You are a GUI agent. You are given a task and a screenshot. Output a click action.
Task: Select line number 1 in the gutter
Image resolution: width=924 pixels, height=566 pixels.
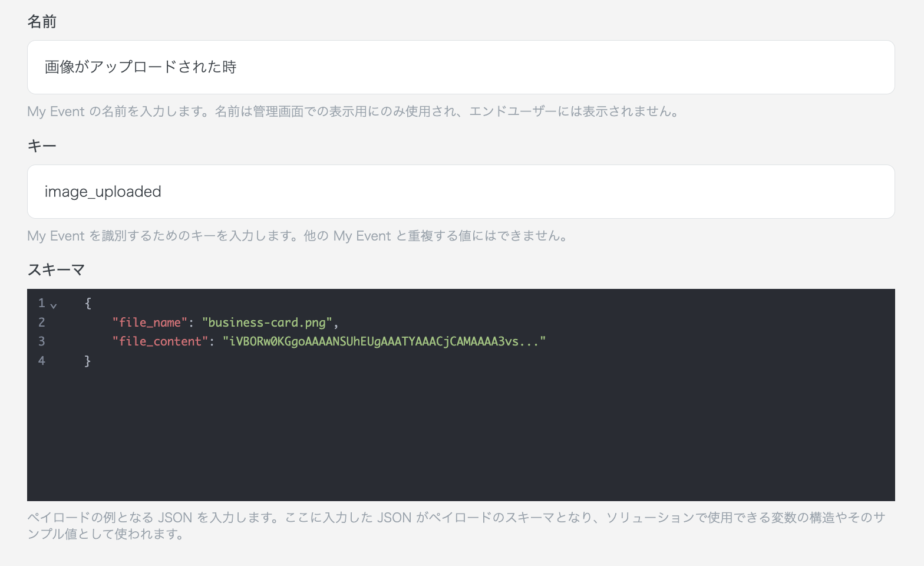(41, 303)
